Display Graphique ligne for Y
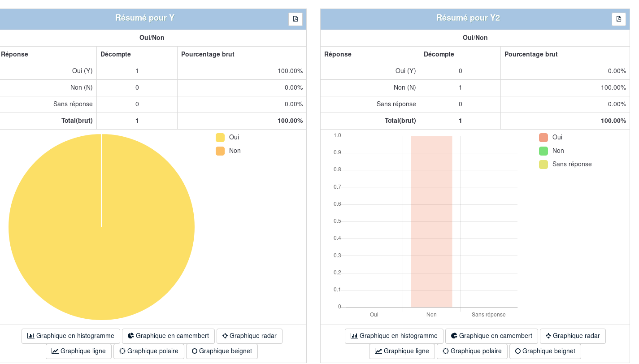The width and height of the screenshot is (639, 364). (x=78, y=351)
